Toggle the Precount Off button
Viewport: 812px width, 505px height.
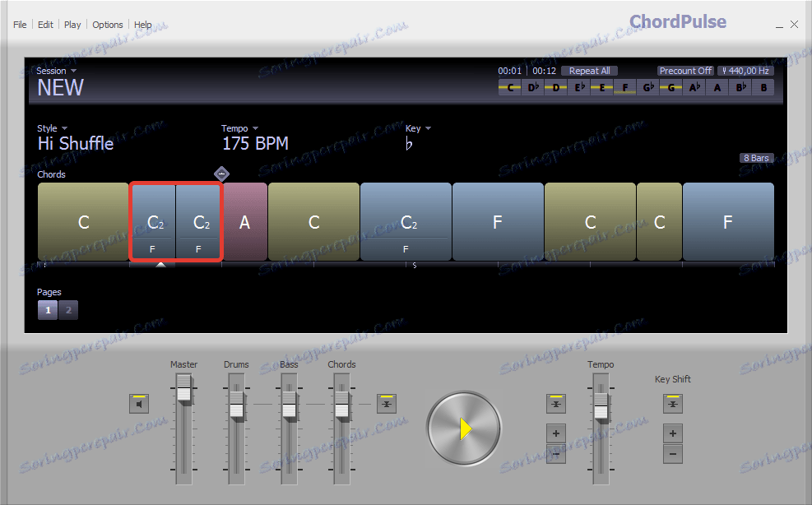click(x=685, y=71)
